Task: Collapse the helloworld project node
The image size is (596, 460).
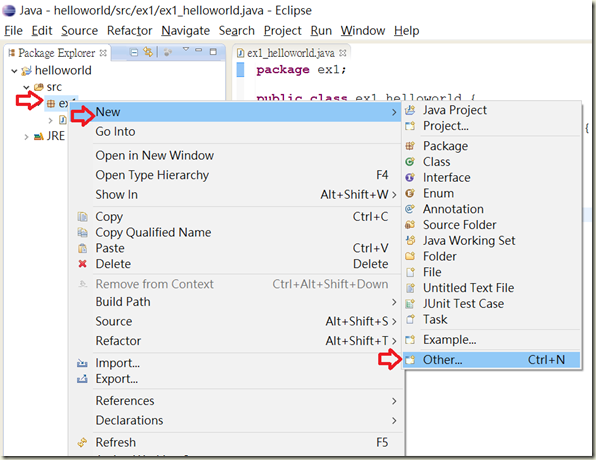Action: pyautogui.click(x=14, y=71)
